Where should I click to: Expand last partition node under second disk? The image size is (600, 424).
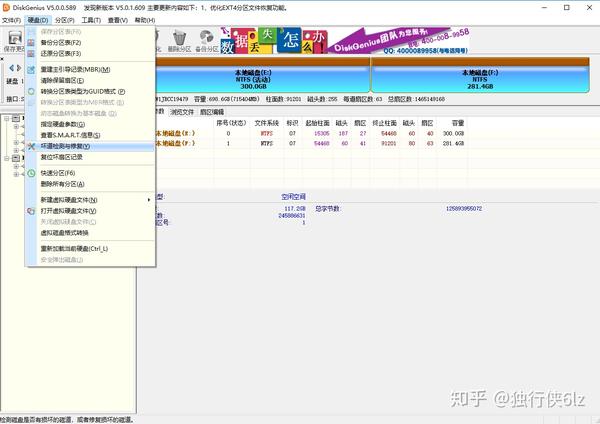coord(16,174)
